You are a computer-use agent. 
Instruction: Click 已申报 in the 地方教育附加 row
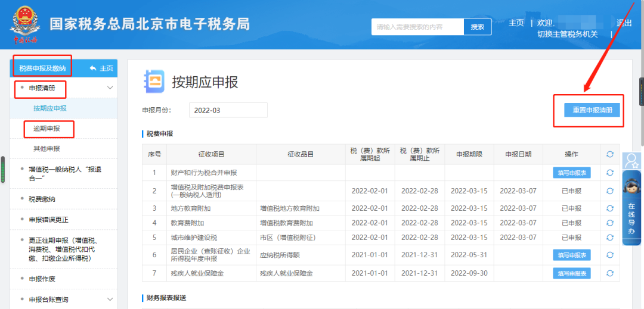point(572,208)
